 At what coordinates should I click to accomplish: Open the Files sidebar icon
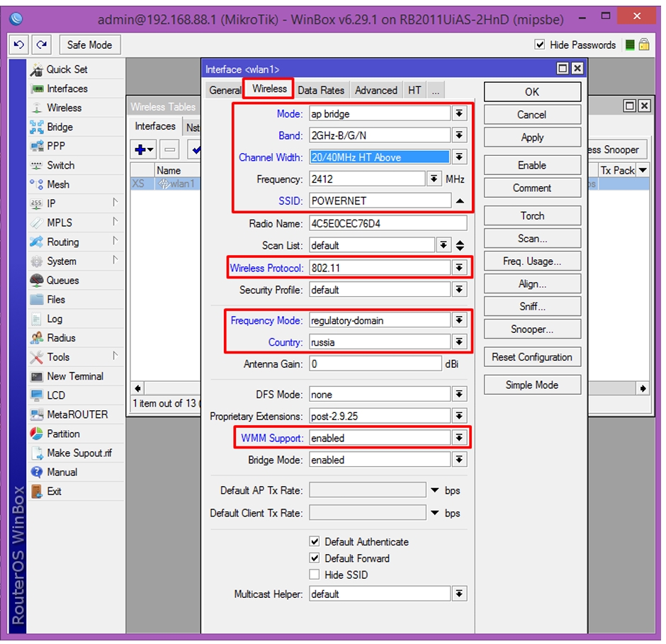[x=37, y=300]
